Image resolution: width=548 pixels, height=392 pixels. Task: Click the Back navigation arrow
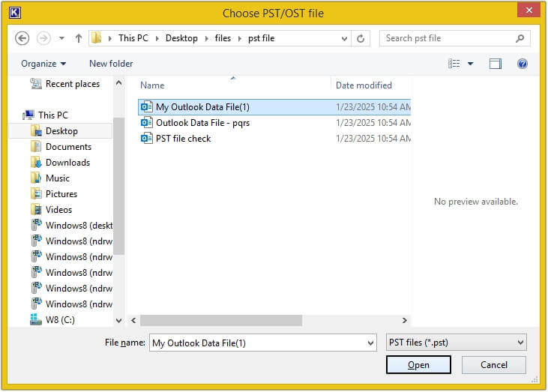pos(22,38)
